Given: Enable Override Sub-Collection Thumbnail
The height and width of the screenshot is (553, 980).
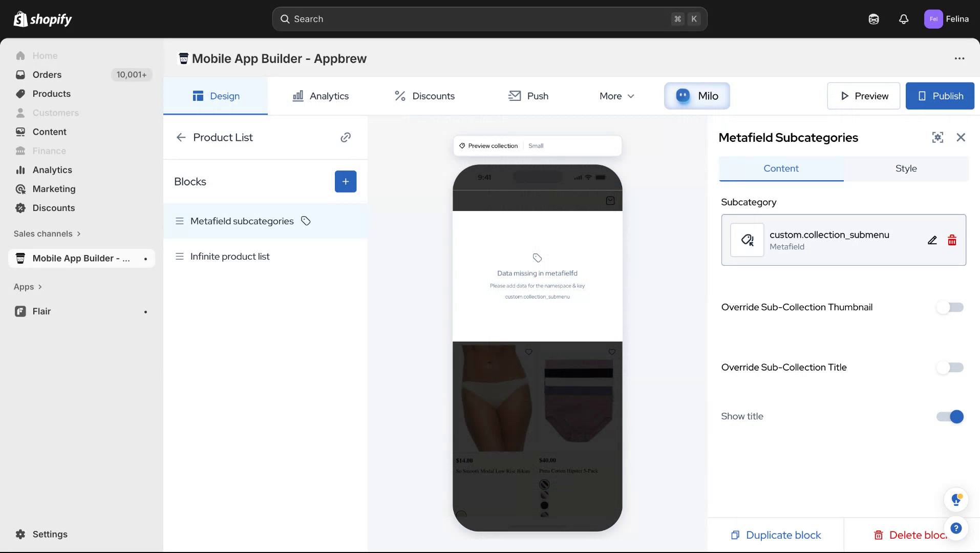Looking at the screenshot, I should pyautogui.click(x=949, y=307).
